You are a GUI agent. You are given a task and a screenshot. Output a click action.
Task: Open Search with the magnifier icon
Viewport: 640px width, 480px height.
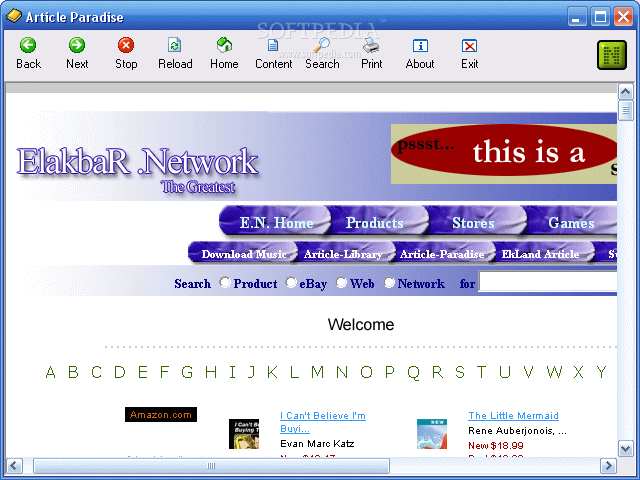coord(322,45)
